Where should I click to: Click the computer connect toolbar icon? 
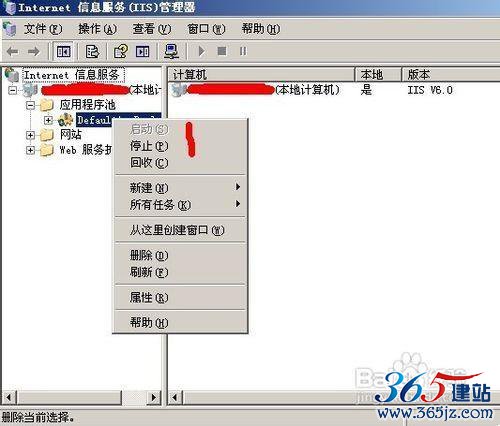(172, 52)
